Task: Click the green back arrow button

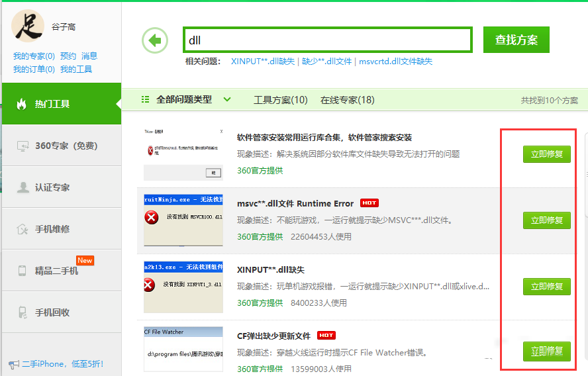Action: (x=155, y=40)
